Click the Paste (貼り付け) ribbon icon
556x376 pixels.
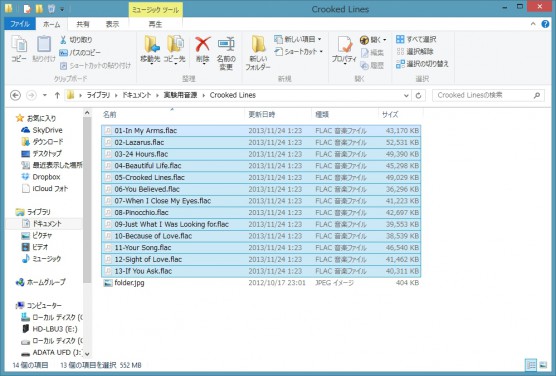point(44,49)
